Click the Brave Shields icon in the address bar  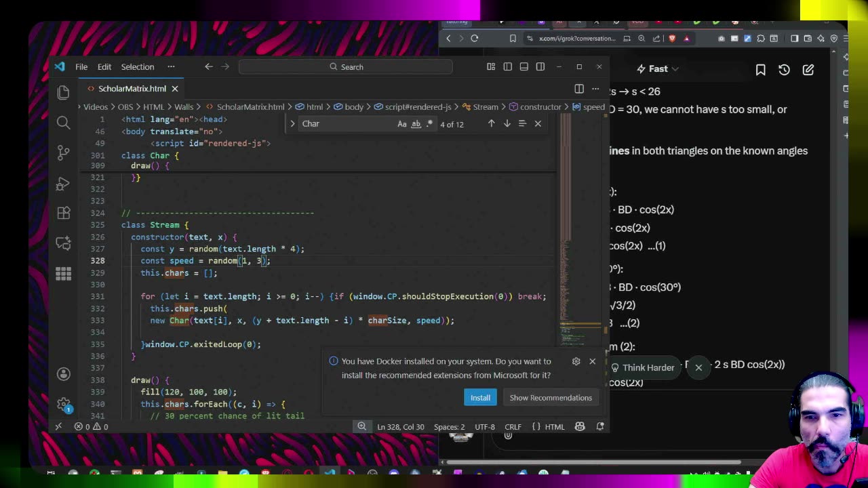672,39
